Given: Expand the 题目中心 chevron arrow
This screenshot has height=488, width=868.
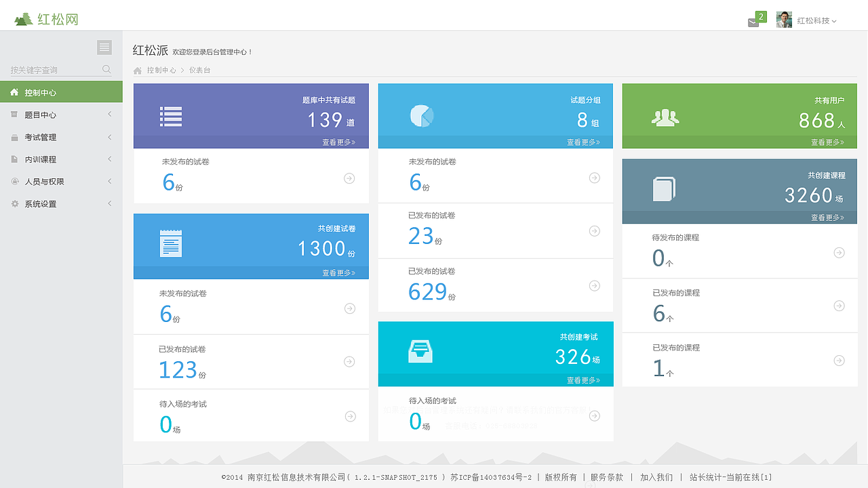Looking at the screenshot, I should point(110,115).
